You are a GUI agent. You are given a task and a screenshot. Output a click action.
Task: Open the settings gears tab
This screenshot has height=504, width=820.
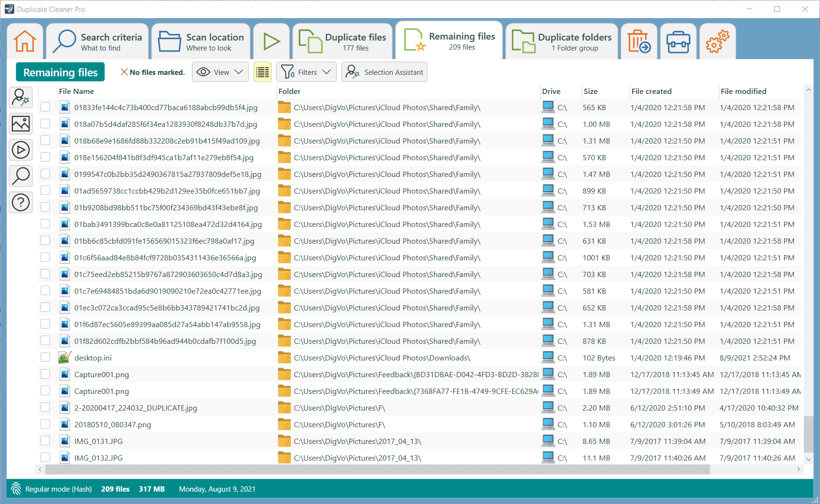[x=717, y=41]
